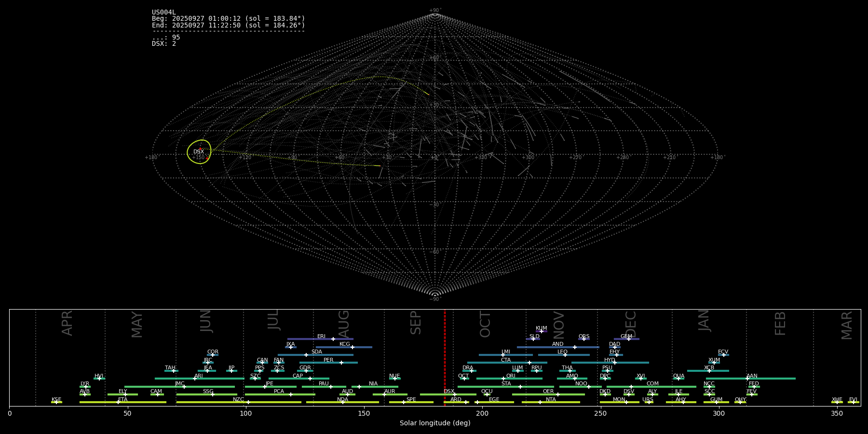Click the -90° label below sky map
868x434 pixels.
coord(435,299)
